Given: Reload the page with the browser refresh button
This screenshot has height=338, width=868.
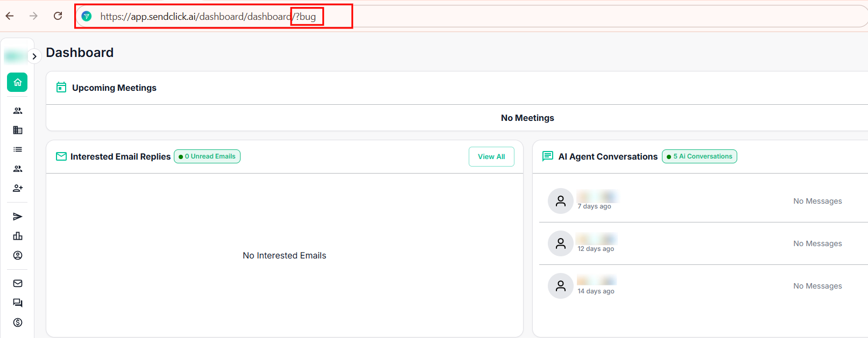Looking at the screenshot, I should tap(58, 16).
